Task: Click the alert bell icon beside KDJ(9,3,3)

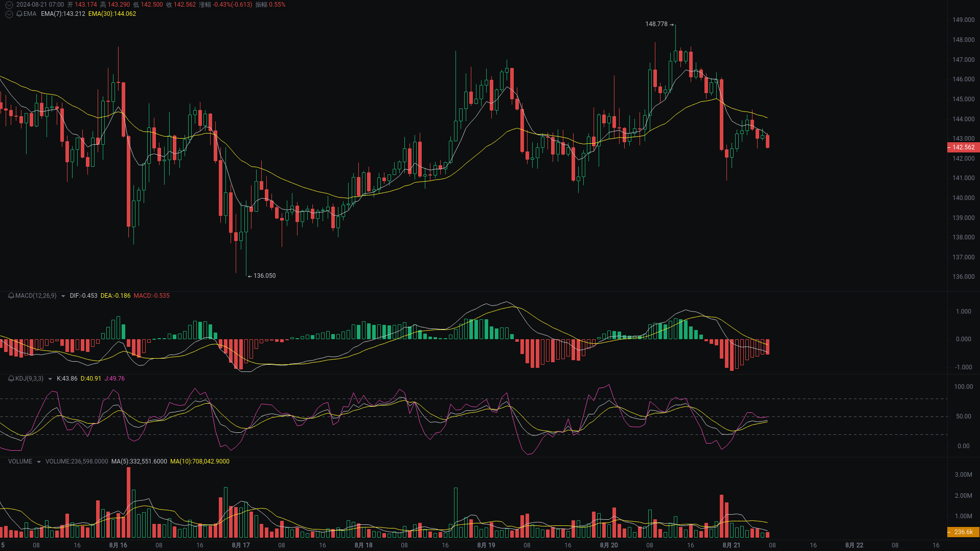Action: pos(10,379)
